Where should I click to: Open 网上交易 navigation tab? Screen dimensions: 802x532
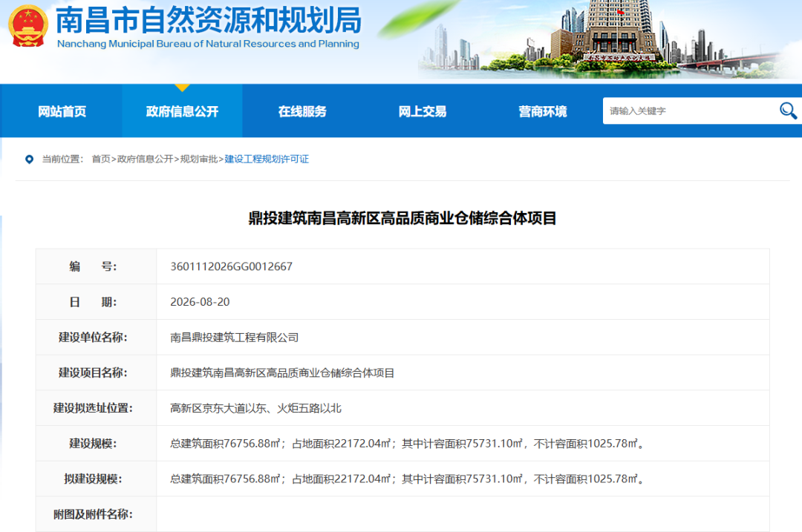tap(423, 111)
